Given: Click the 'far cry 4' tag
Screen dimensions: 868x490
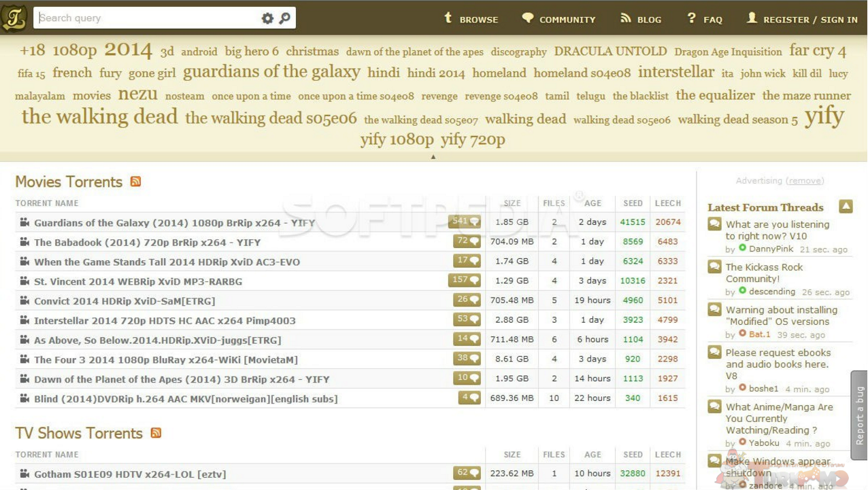Looking at the screenshot, I should 818,50.
